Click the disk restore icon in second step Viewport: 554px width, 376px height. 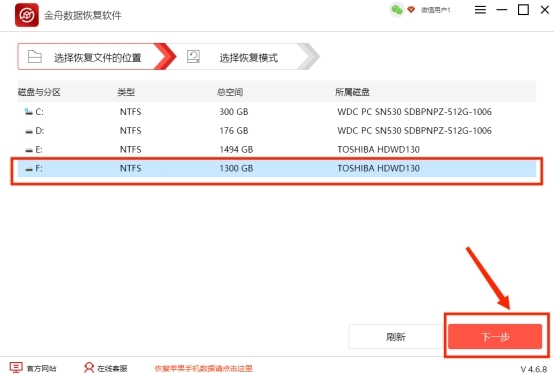(x=193, y=57)
